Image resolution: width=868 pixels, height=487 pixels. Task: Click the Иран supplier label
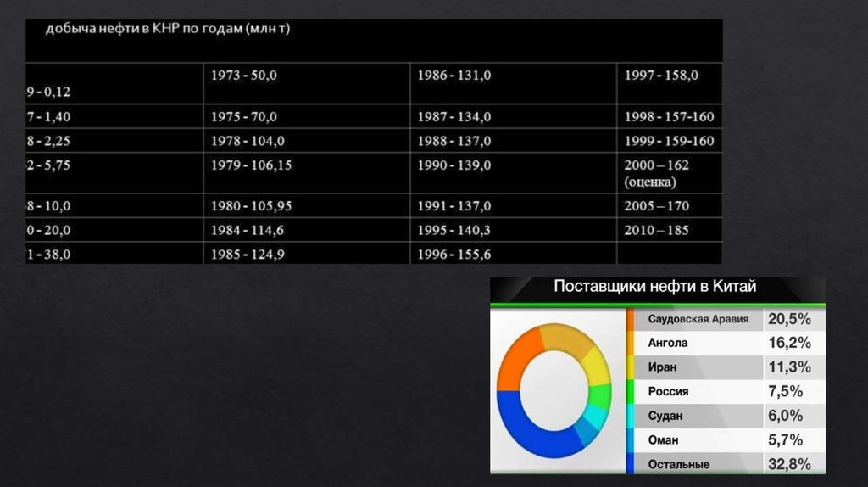661,367
